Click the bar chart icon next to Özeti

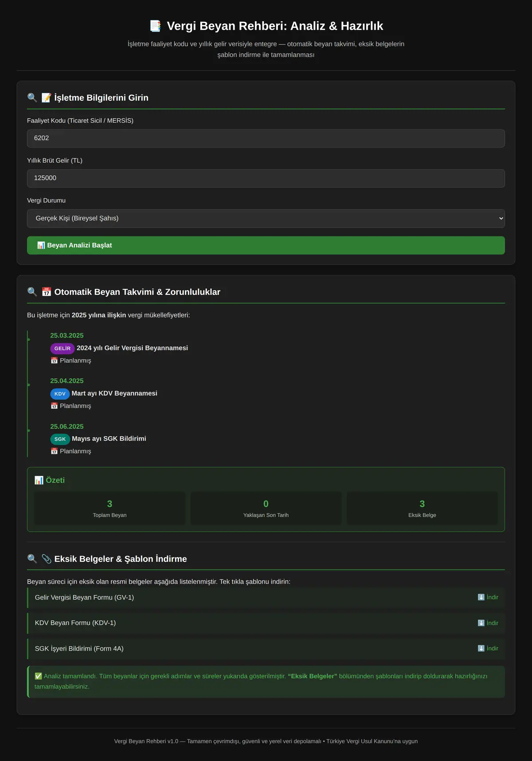[39, 480]
